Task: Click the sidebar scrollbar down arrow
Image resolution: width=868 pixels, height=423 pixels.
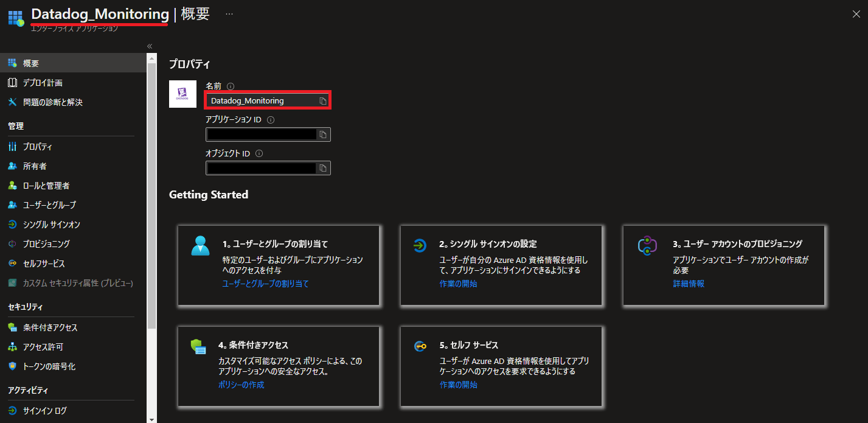Action: tap(152, 419)
